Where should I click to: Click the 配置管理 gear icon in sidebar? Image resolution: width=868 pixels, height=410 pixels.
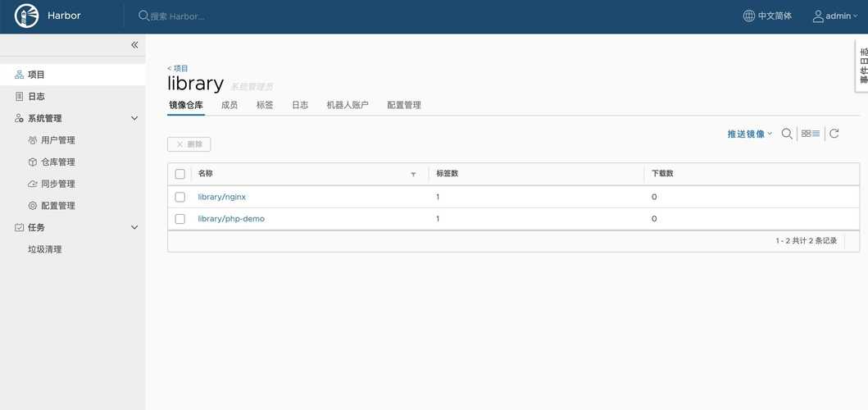click(32, 206)
